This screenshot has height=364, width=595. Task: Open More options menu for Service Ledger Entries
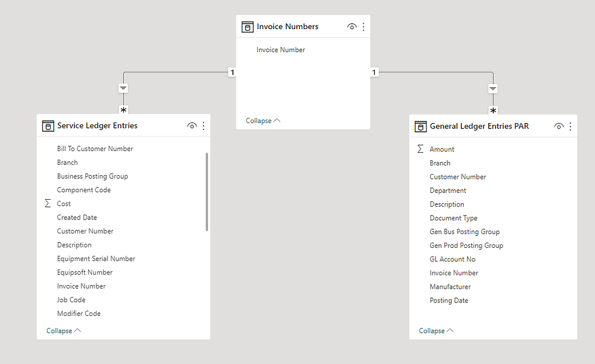(x=203, y=125)
